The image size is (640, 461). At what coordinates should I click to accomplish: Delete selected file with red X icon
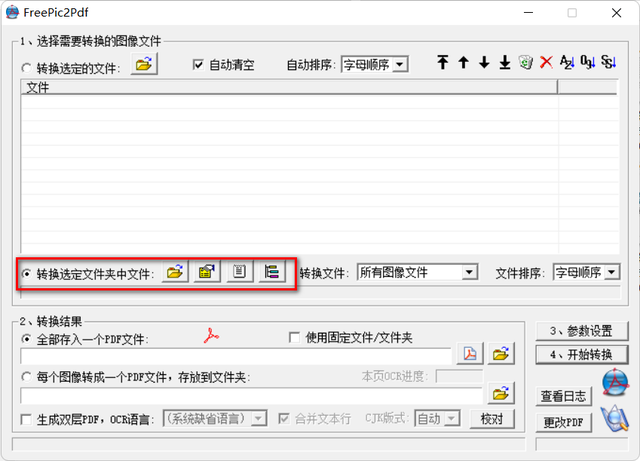[x=546, y=62]
